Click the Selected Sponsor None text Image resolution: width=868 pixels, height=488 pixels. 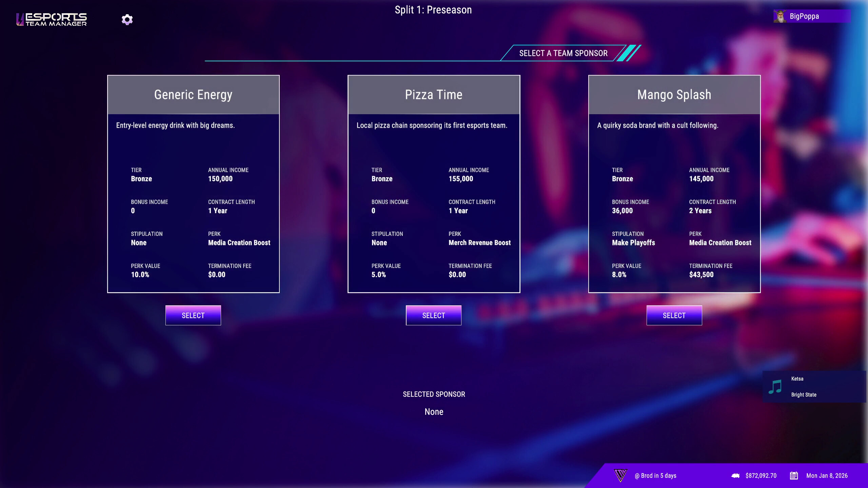click(434, 411)
